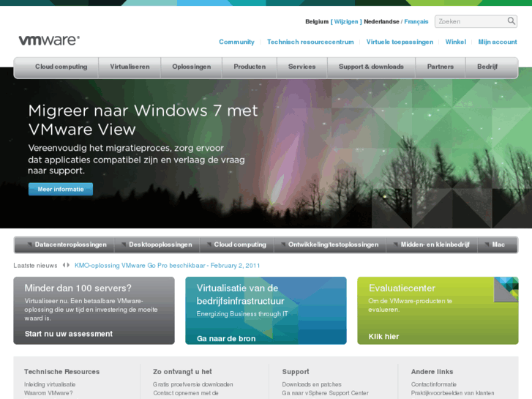The width and height of the screenshot is (532, 399).
Task: Open the Evaluatiecenter card
Action: pyautogui.click(x=438, y=310)
